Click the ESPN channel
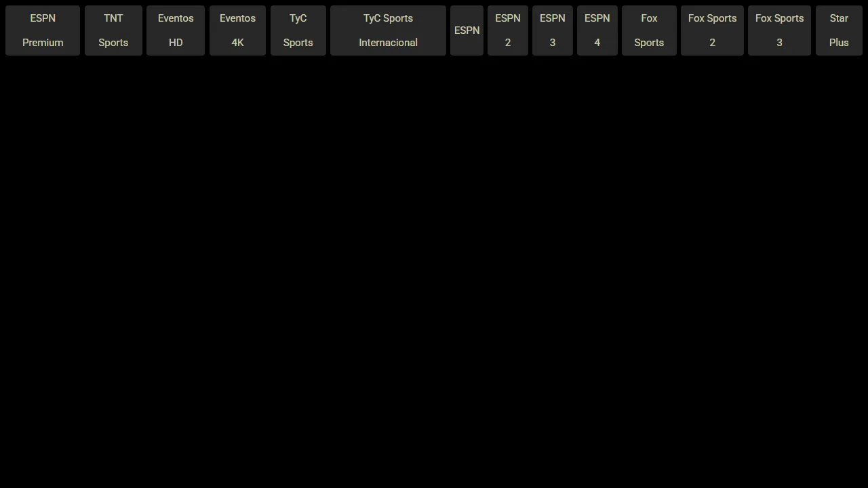The image size is (868, 488). [x=467, y=30]
